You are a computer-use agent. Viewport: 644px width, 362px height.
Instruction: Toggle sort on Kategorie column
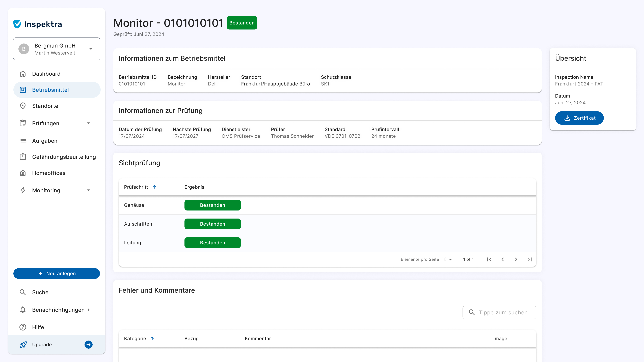coord(152,339)
